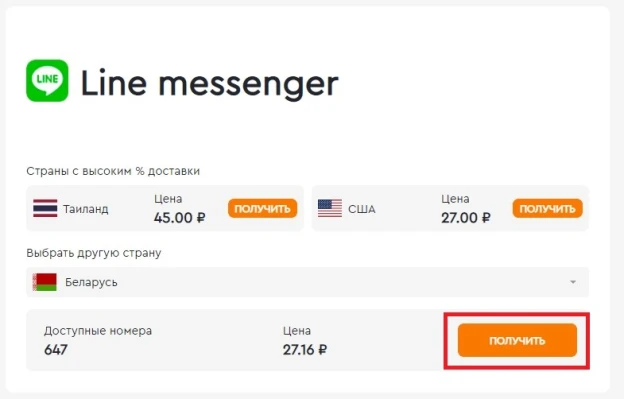Click the available numbers count 647
624x399 pixels.
tap(56, 350)
